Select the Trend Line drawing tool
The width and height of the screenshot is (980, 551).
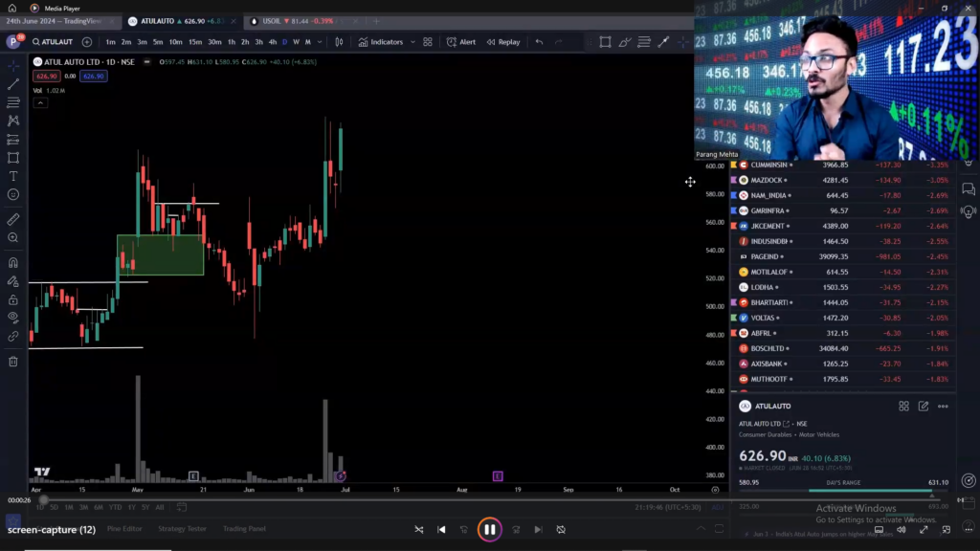pos(13,84)
